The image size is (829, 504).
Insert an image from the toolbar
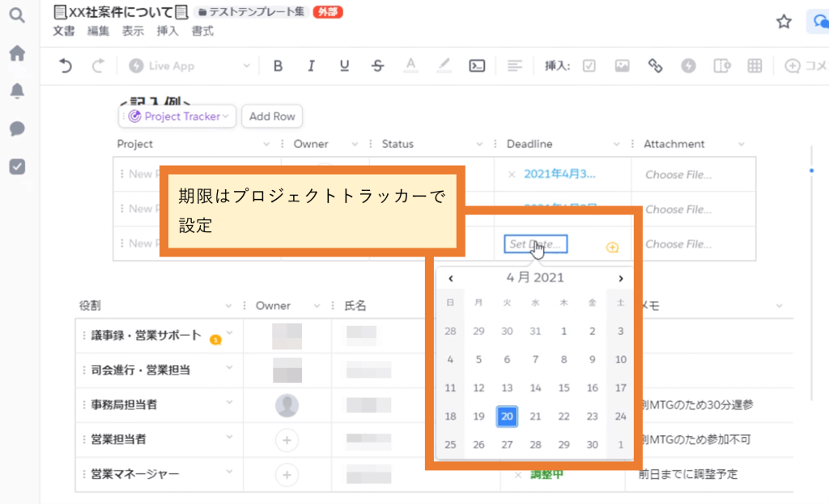622,66
